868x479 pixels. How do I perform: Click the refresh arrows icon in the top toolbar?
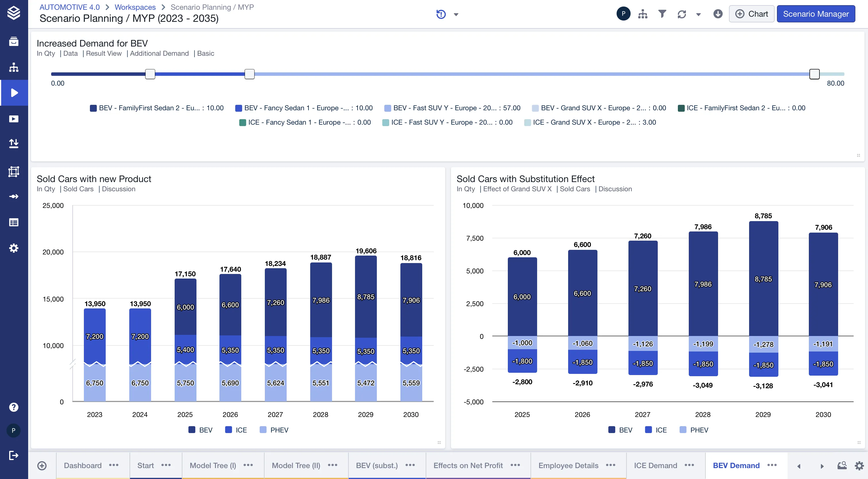tap(682, 14)
